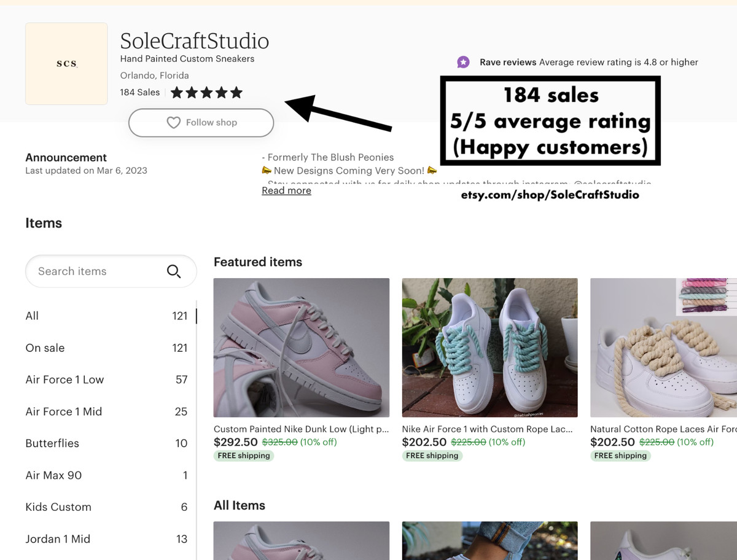Expand announcement with Read more

click(286, 191)
